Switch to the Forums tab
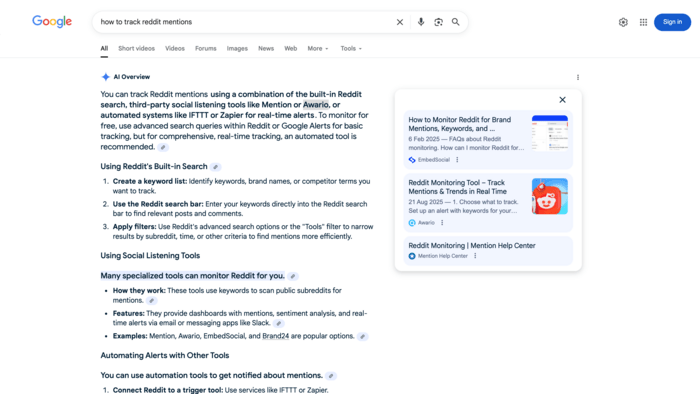This screenshot has width=700, height=394. tap(205, 48)
